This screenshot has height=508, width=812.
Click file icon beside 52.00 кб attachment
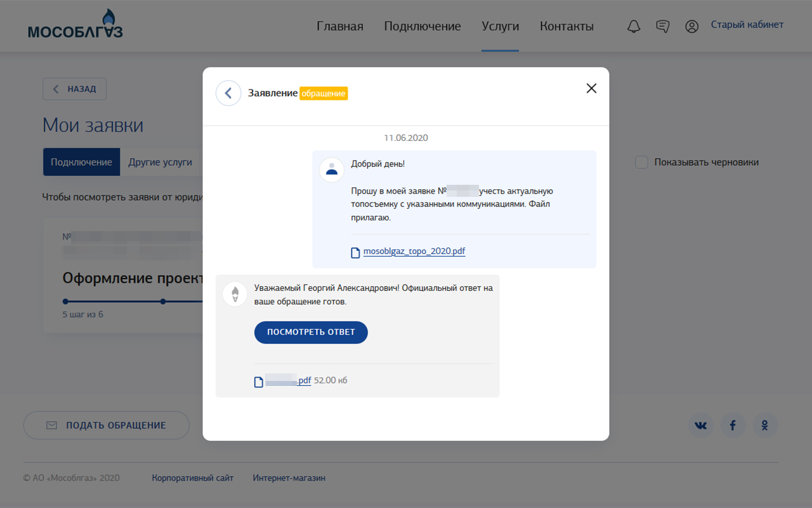coord(258,382)
